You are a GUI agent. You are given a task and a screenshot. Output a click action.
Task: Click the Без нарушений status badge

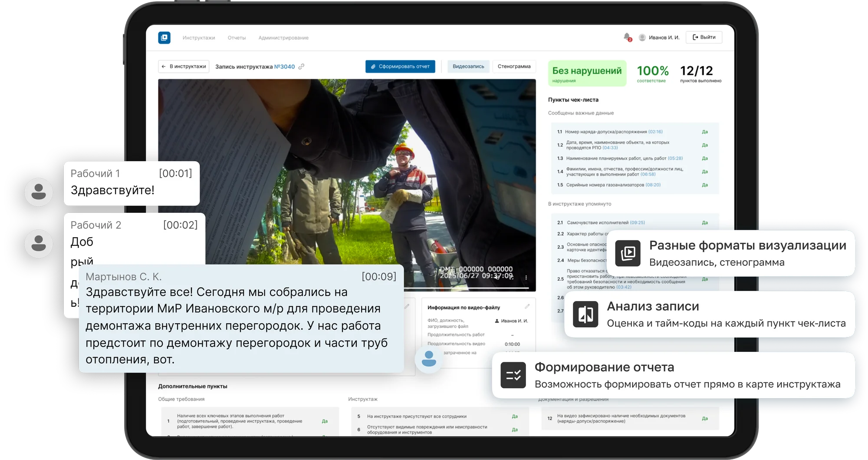click(x=587, y=73)
